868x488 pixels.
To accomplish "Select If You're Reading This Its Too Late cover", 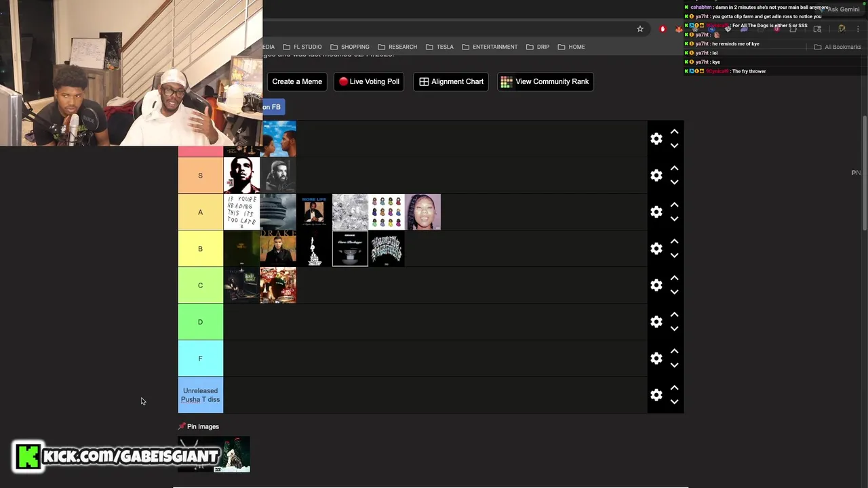I will pyautogui.click(x=241, y=212).
